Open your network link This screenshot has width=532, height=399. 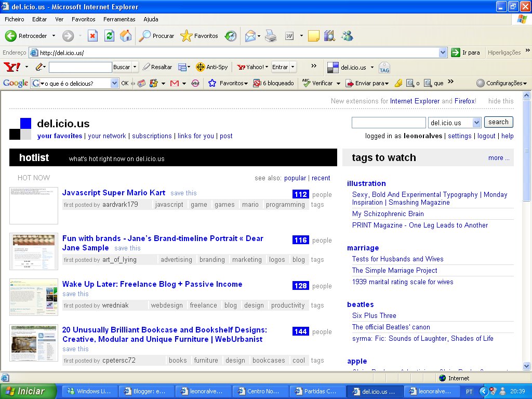point(107,136)
